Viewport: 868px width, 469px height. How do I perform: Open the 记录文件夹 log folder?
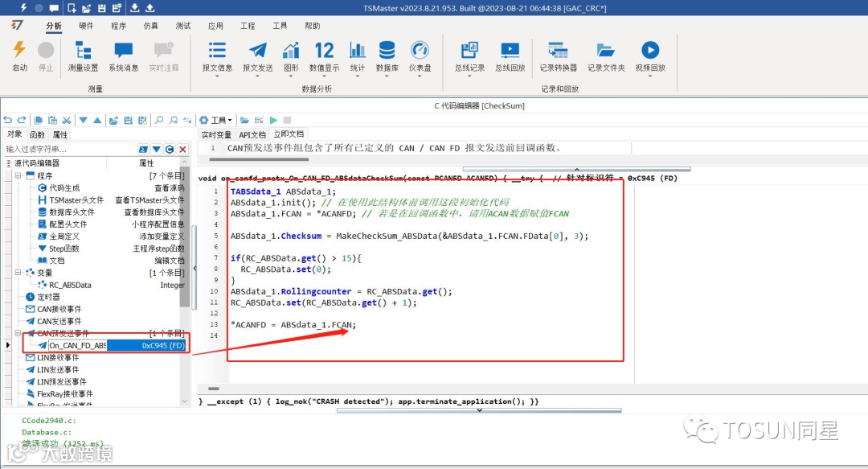(x=606, y=56)
